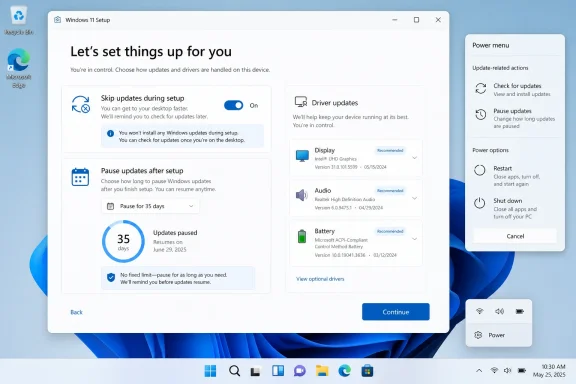The width and height of the screenshot is (576, 384).
Task: Click the taskbar clock showing 10:30 AM
Action: click(549, 371)
